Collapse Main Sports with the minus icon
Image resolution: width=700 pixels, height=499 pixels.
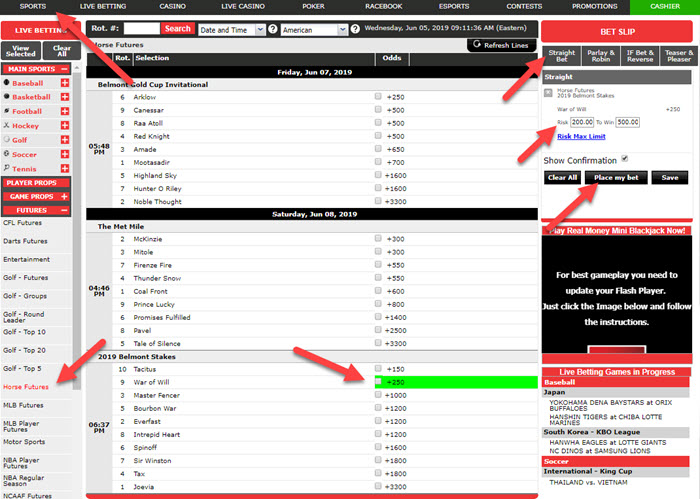[x=65, y=69]
